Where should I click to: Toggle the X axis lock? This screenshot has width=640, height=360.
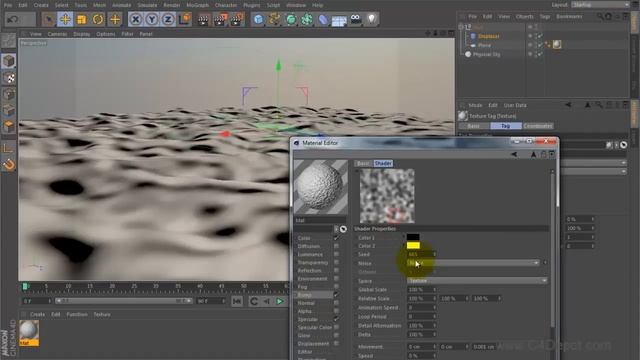136,19
